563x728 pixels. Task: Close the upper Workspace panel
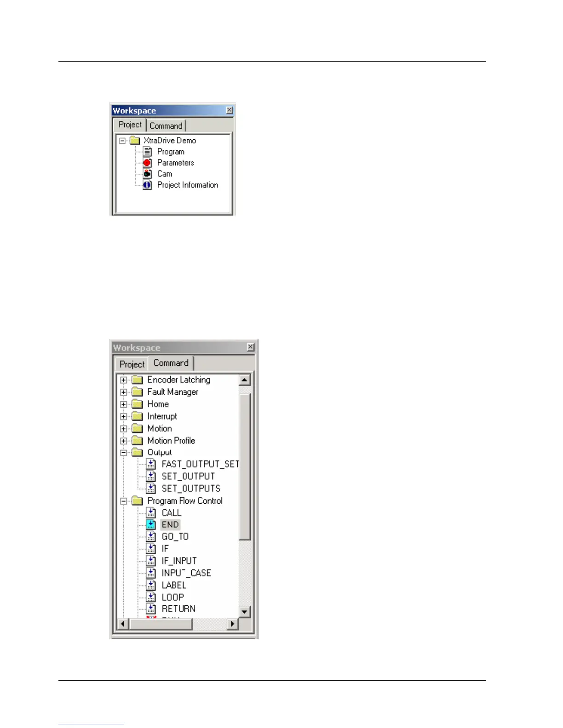coord(230,110)
